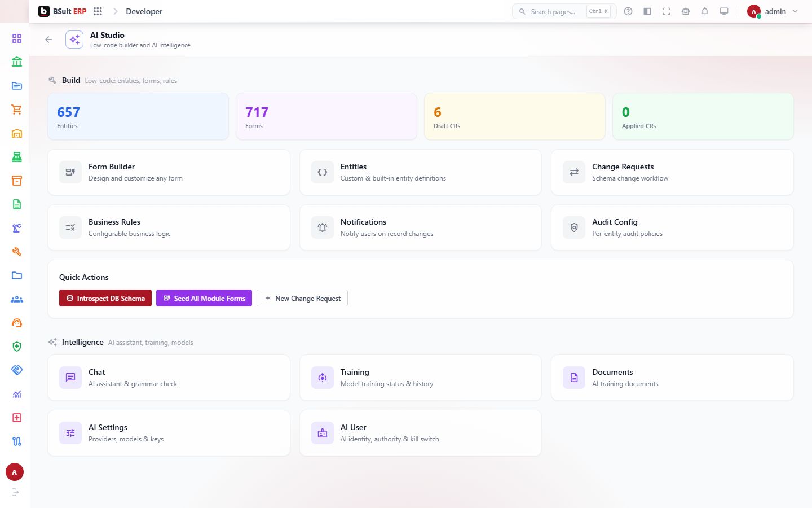Open the 6 Draft CRs stat card
This screenshot has width=812, height=508.
(515, 116)
